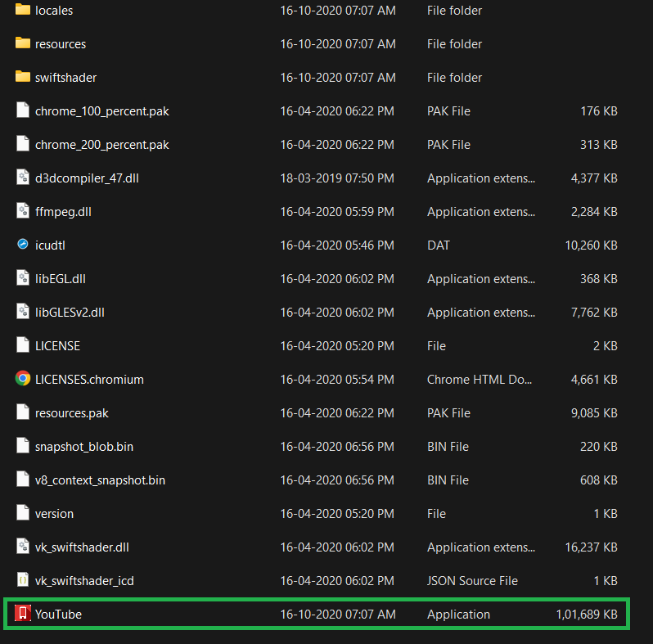The image size is (653, 644).
Task: Click the 18-03-2019 07:50 PM date
Action: (x=337, y=178)
